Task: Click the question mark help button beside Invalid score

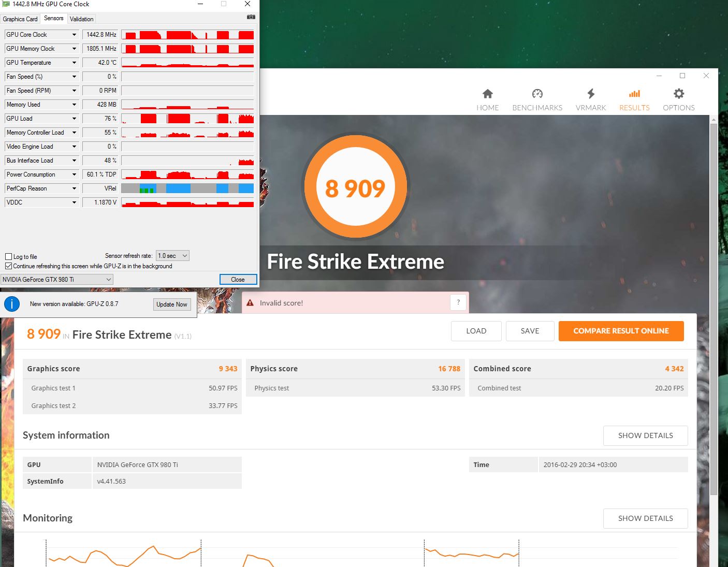Action: (x=458, y=302)
